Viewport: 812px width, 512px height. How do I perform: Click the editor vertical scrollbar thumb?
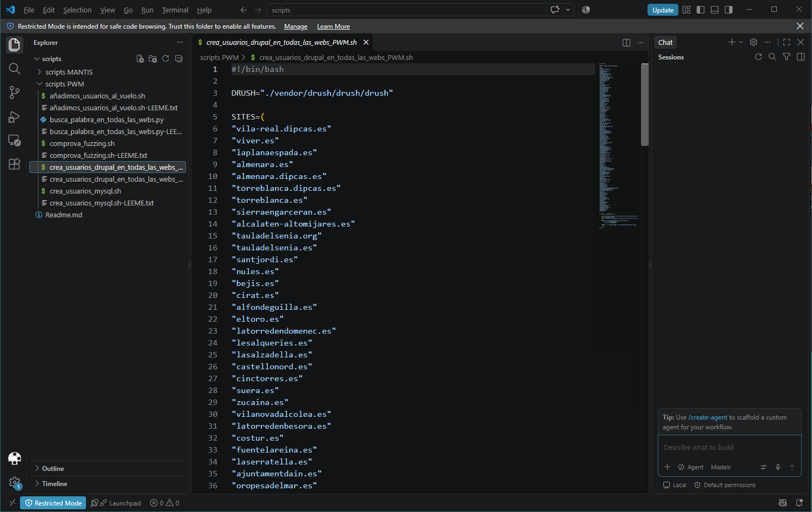point(645,104)
